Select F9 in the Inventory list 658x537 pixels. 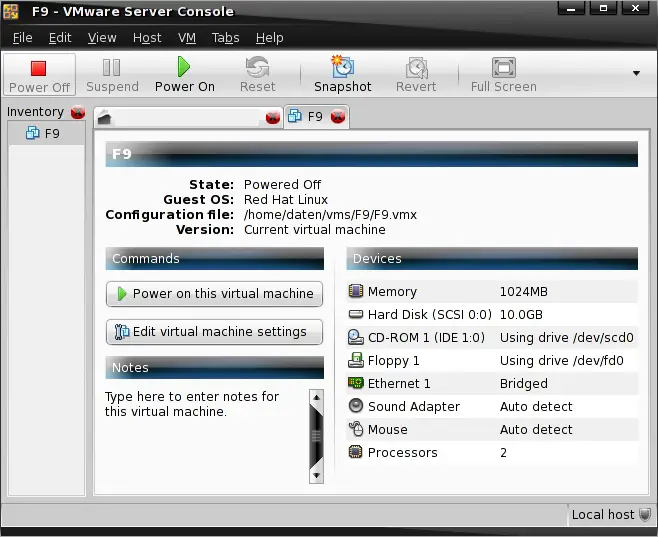click(x=47, y=133)
